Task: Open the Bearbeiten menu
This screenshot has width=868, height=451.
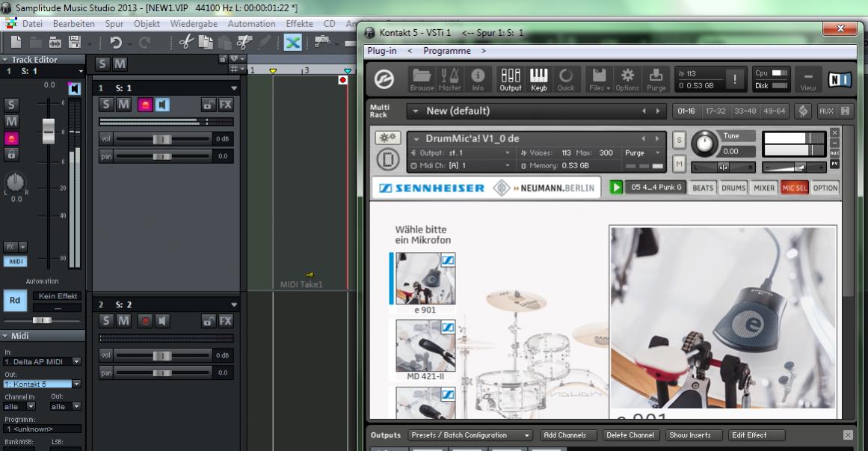Action: tap(73, 24)
